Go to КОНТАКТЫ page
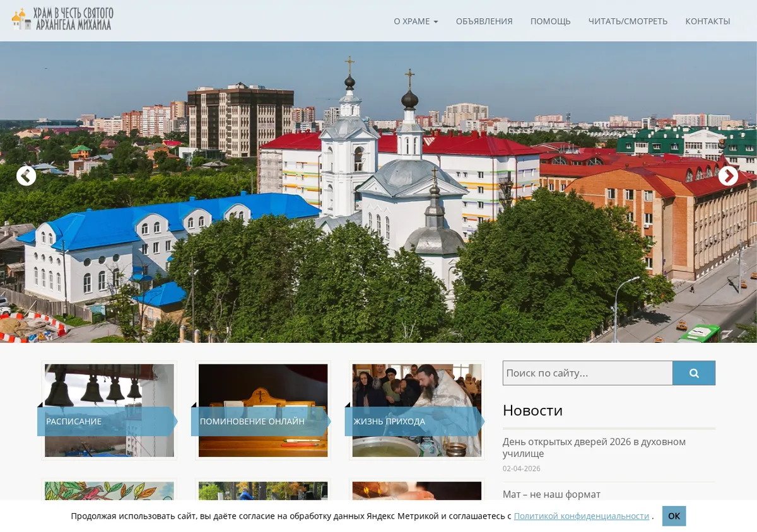Image resolution: width=757 pixels, height=532 pixels. tap(708, 21)
